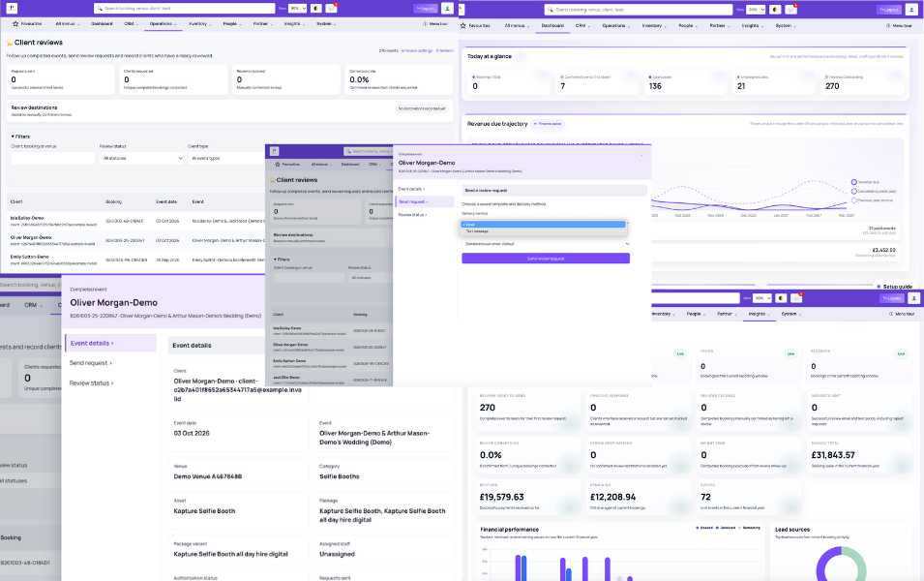The image size is (924, 581).
Task: Collapse the Filters section in top-left window
Action: [x=20, y=137]
